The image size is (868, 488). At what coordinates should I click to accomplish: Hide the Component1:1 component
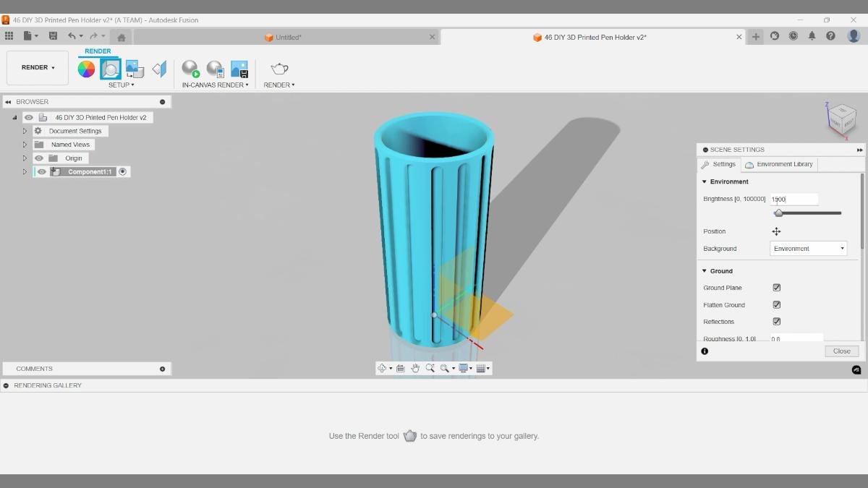click(x=41, y=171)
